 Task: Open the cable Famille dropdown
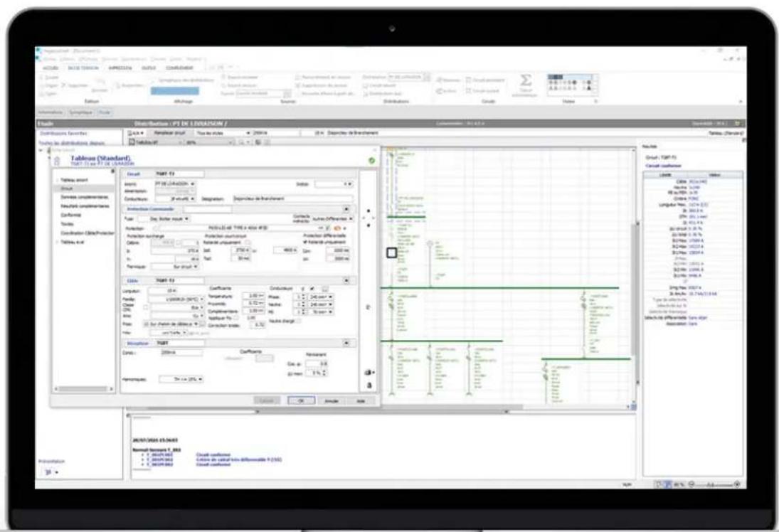click(x=176, y=299)
